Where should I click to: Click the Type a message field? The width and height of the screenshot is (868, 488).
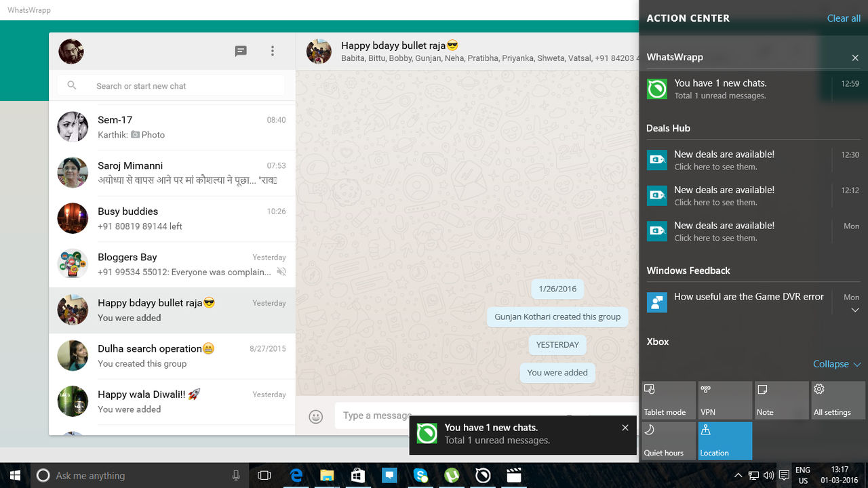(x=380, y=415)
